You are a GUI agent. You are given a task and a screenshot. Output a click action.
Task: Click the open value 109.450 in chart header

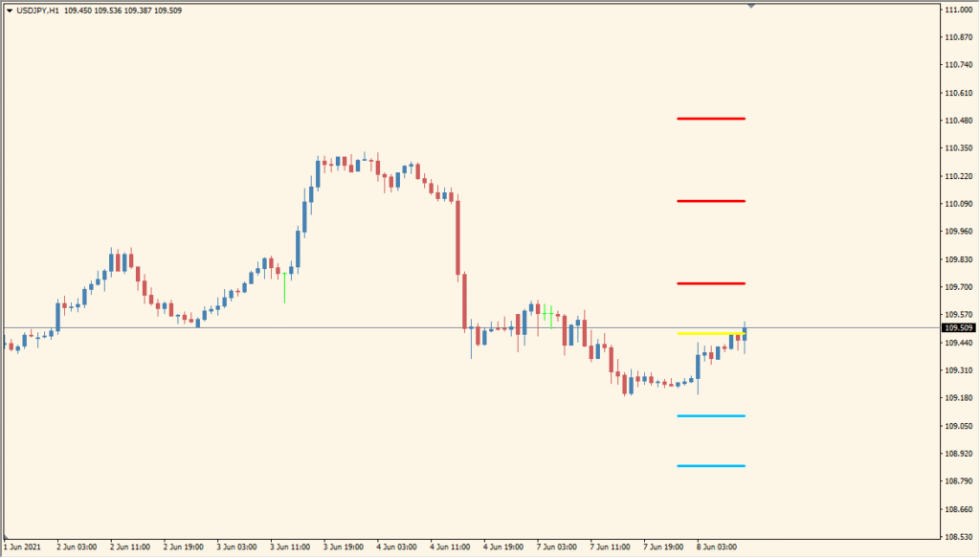pyautogui.click(x=78, y=11)
